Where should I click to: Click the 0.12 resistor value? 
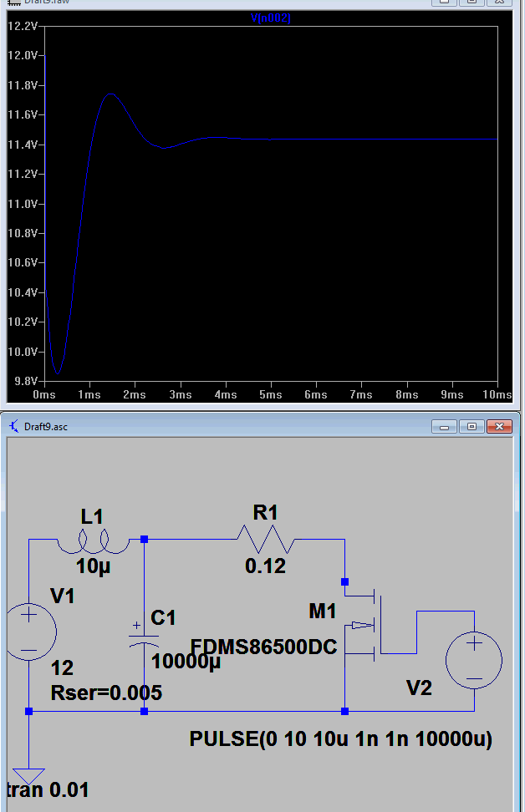265,566
